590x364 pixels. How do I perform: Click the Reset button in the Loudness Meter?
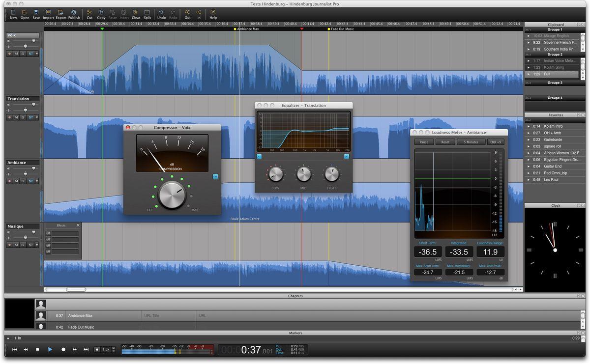click(445, 142)
